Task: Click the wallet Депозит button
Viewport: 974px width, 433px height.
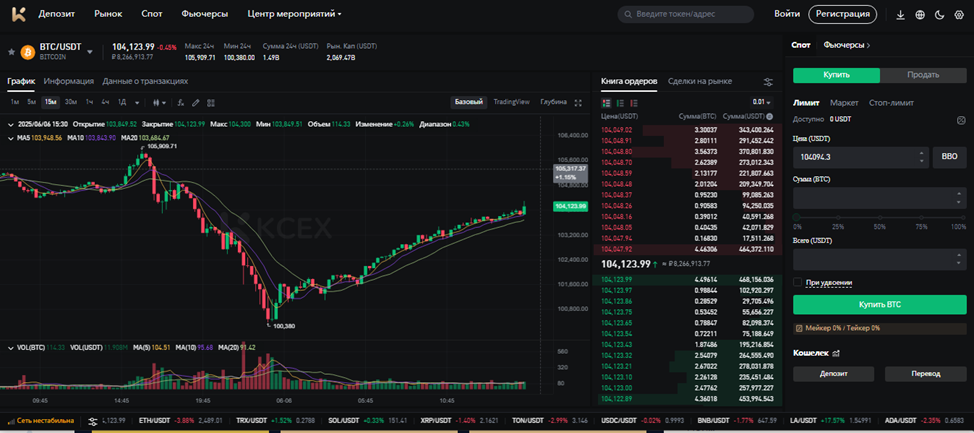Action: [x=833, y=374]
